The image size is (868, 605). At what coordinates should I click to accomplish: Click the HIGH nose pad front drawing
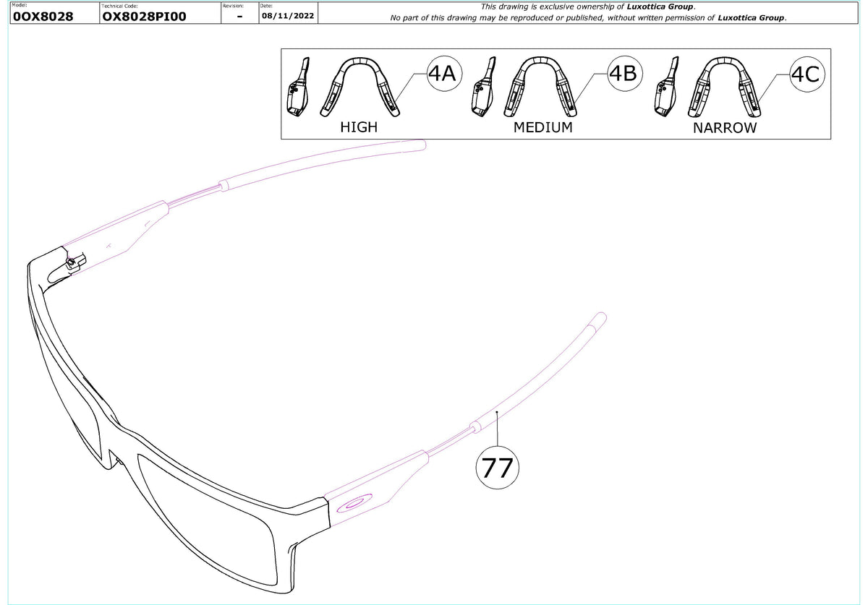click(361, 87)
